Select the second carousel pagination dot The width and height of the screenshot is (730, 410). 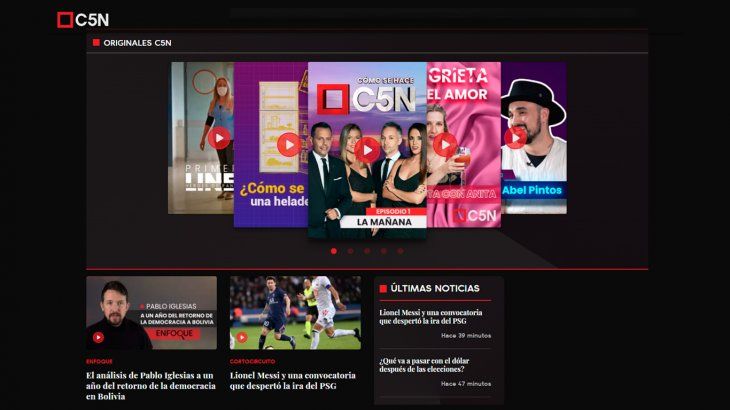tap(351, 251)
